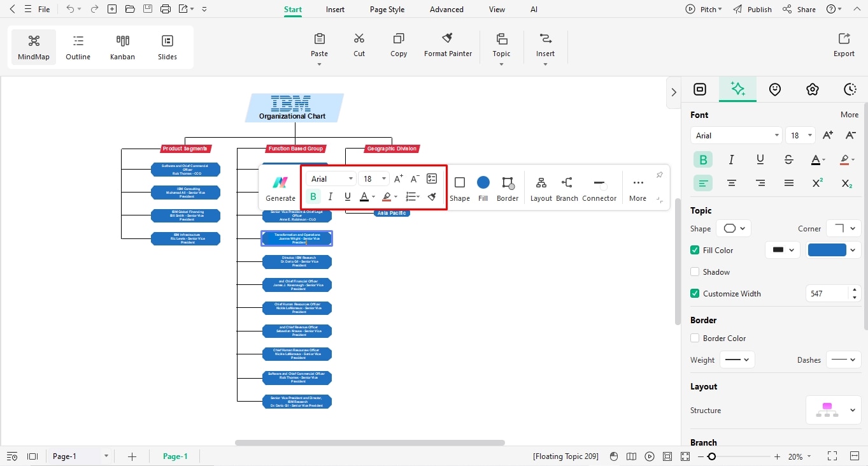Click the undo arrow icon
Viewport: 868px width, 466px height.
70,9
